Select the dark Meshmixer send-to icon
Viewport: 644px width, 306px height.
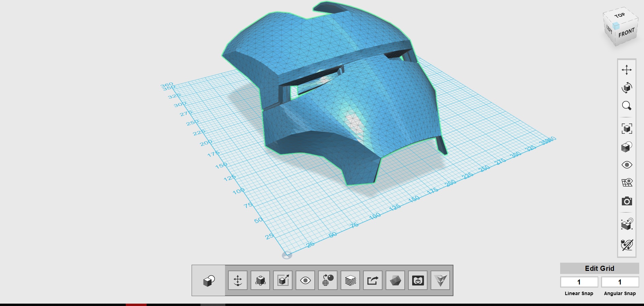(x=395, y=280)
